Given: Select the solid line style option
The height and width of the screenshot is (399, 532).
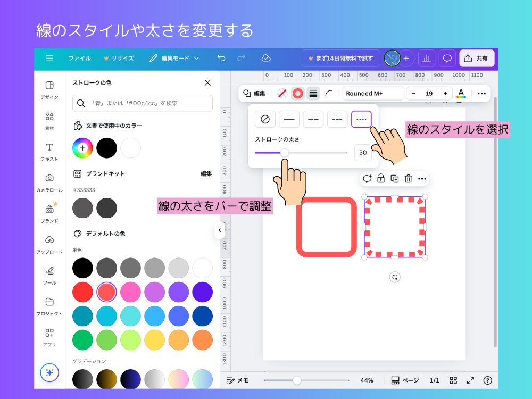Looking at the screenshot, I should coord(289,119).
